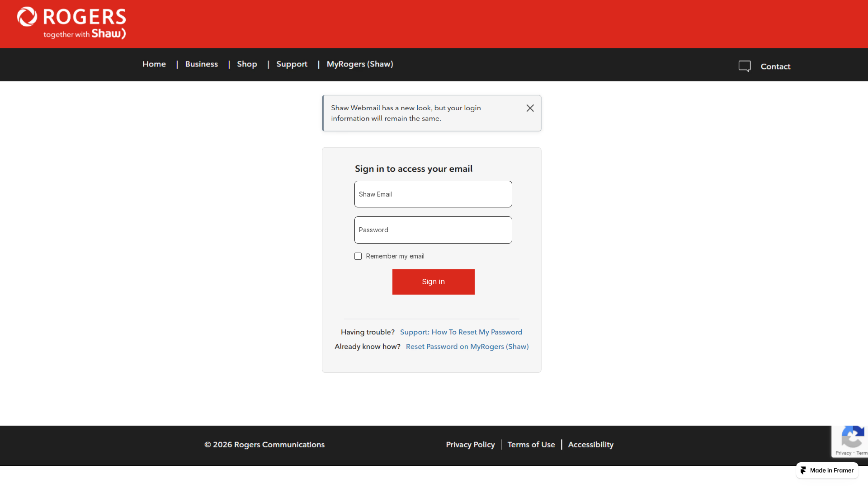This screenshot has width=868, height=488.
Task: Click the Shaw Webmail has a new look message
Action: tap(406, 113)
